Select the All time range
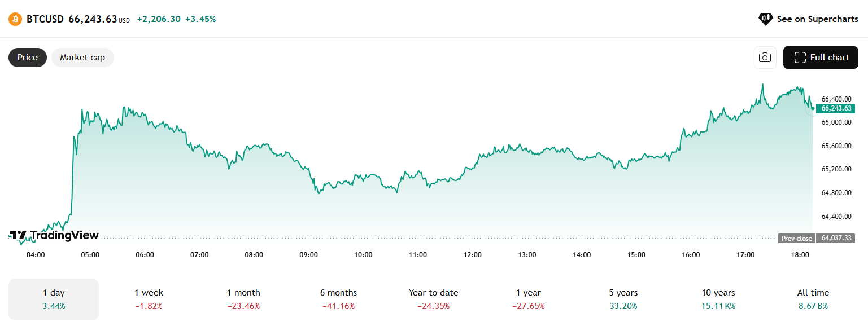The image size is (868, 335). pos(813,299)
